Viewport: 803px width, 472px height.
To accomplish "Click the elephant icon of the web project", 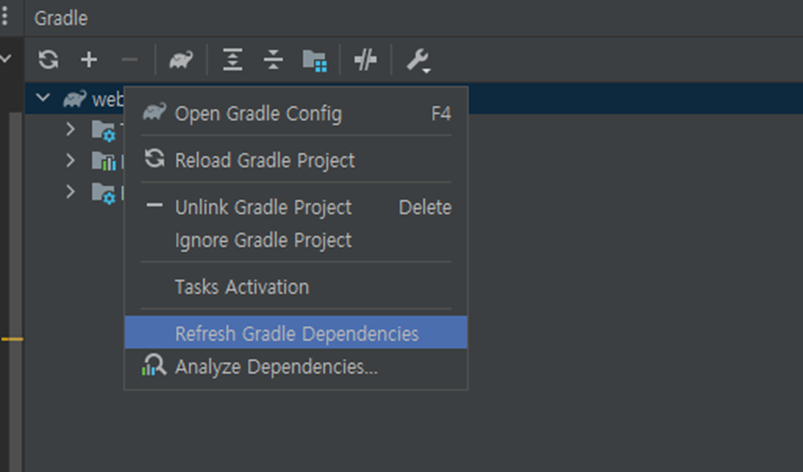I will click(x=75, y=98).
